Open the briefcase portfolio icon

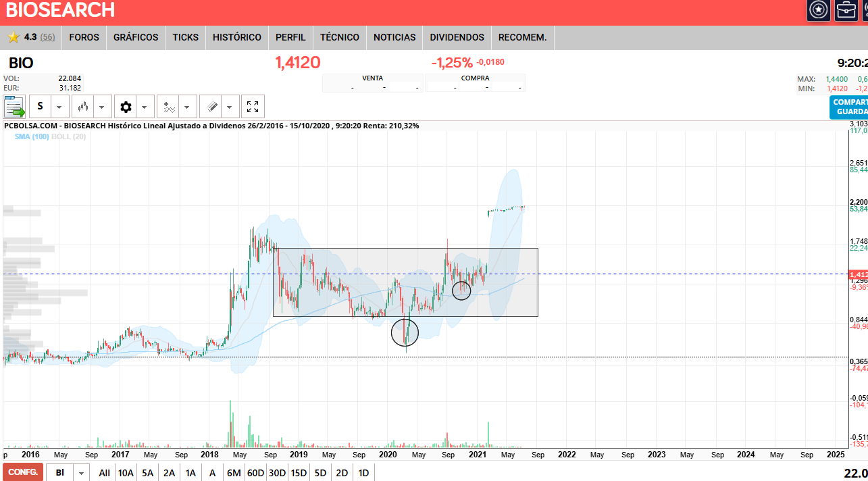coord(846,10)
